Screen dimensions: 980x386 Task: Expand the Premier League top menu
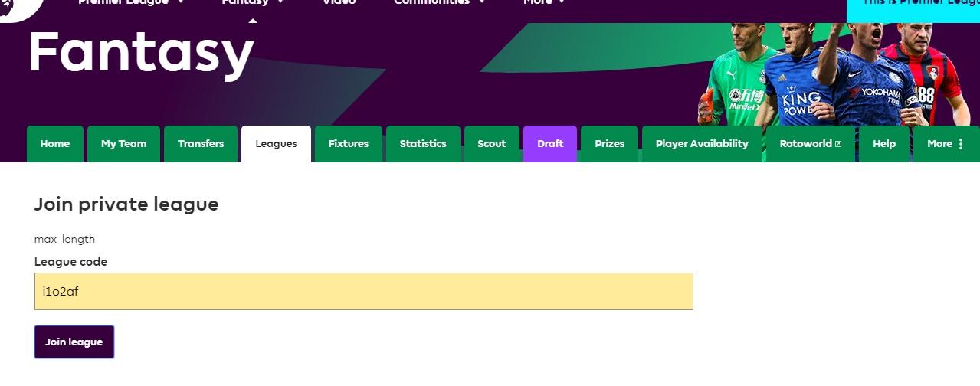click(131, 2)
